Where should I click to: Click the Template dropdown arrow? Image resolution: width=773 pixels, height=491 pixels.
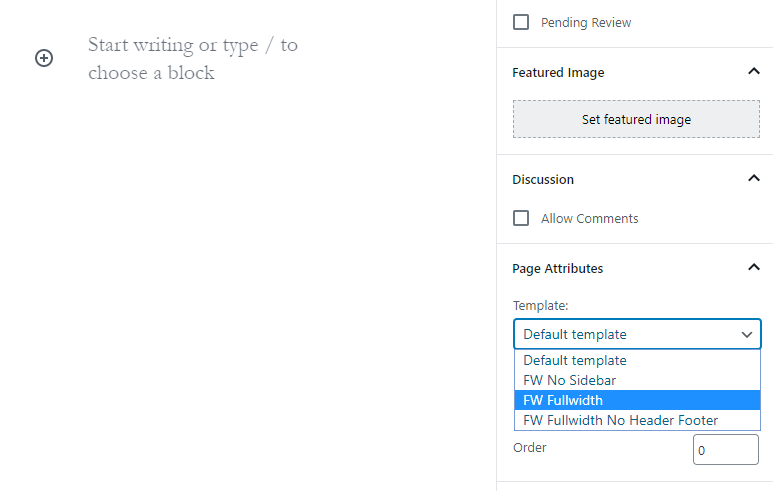click(746, 334)
